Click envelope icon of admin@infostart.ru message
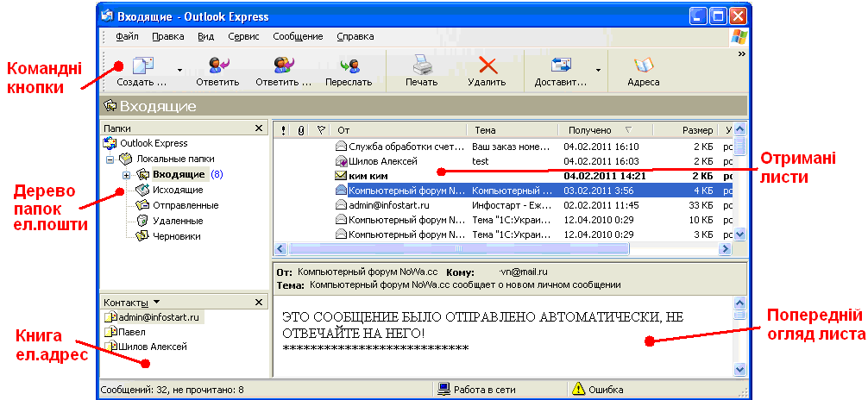This screenshot has height=400, width=868. tap(341, 204)
